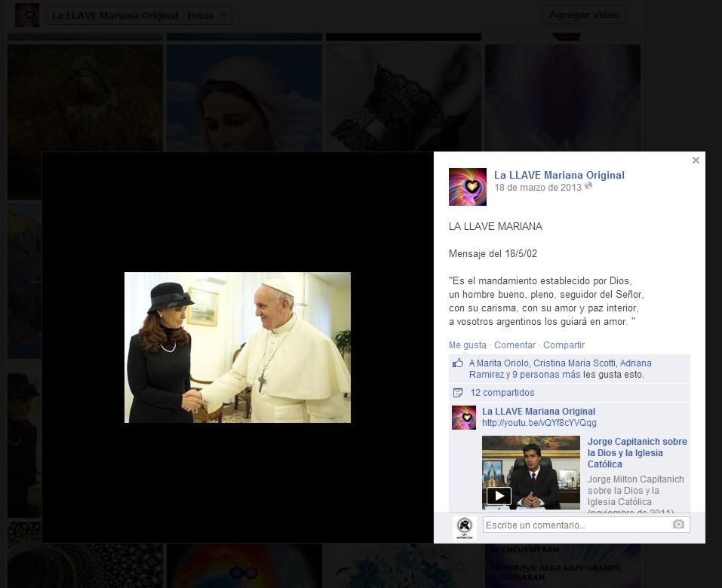Close the photo viewer with the X
722x588 pixels.
point(696,160)
